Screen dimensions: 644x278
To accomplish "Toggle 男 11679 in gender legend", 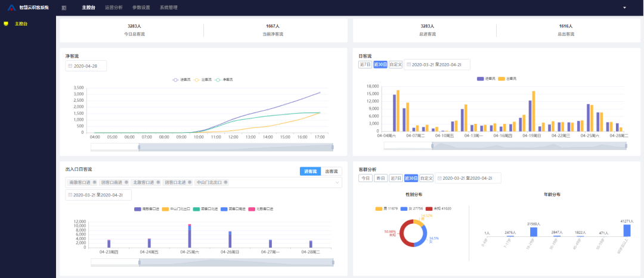I will [x=386, y=209].
